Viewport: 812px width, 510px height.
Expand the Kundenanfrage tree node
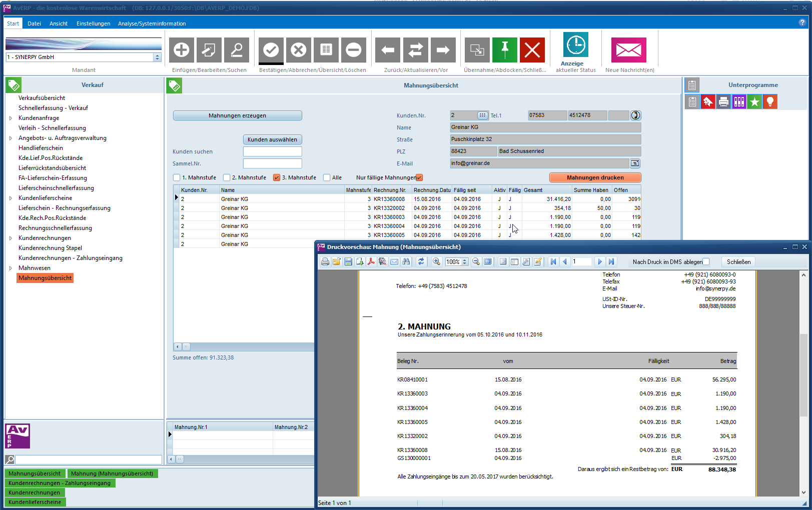(11, 118)
